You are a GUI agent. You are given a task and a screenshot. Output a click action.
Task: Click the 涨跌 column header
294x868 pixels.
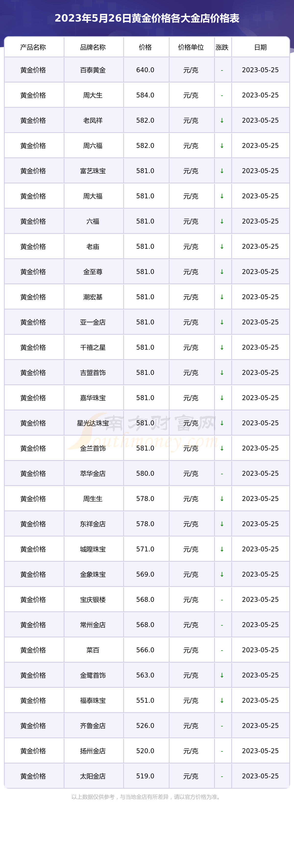pos(222,47)
